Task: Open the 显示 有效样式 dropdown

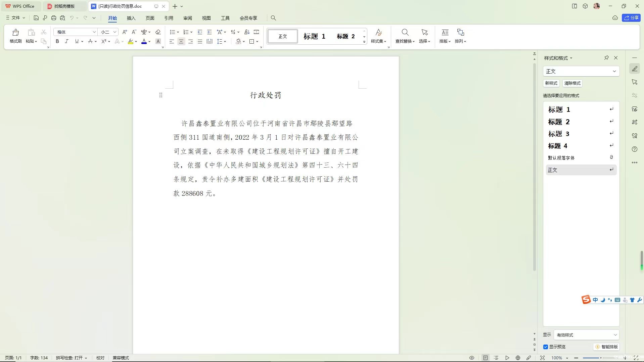Action: pos(586,335)
